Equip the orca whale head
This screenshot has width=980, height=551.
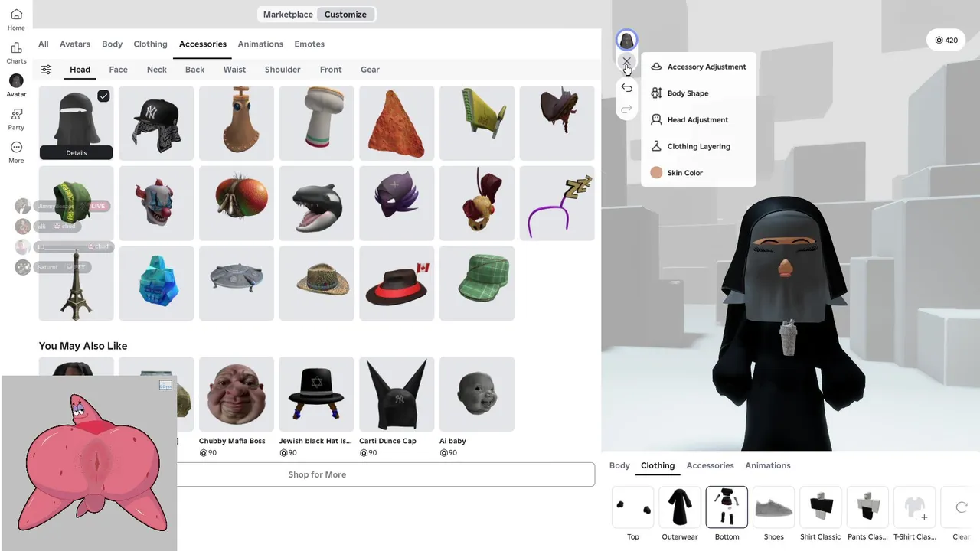click(317, 204)
